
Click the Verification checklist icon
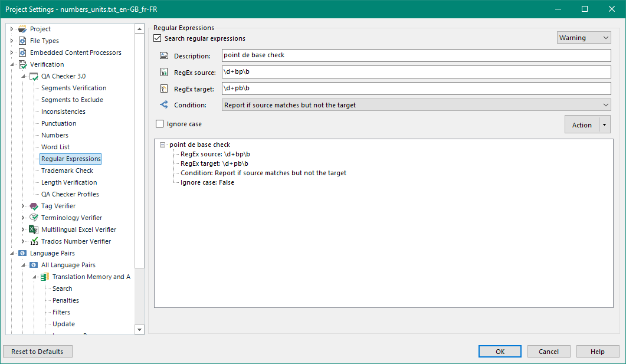click(x=22, y=64)
